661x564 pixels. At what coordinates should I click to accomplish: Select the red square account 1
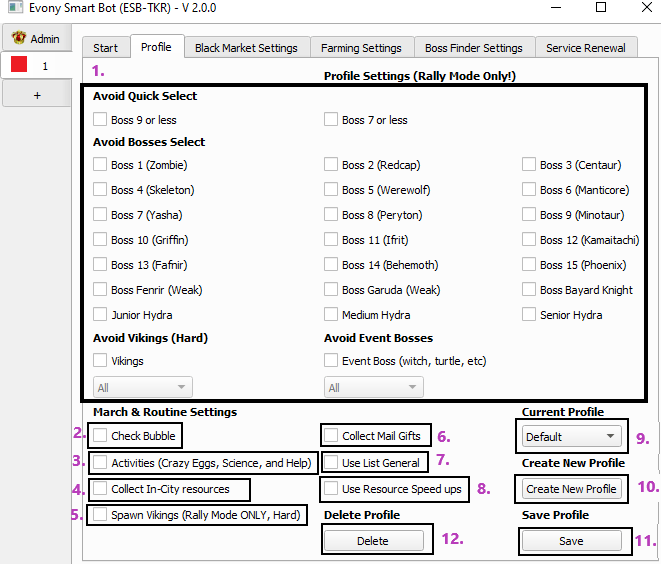[x=37, y=66]
